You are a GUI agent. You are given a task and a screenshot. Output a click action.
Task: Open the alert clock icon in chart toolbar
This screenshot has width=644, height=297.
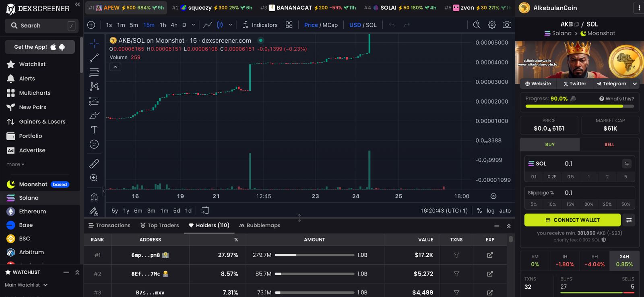(x=477, y=25)
